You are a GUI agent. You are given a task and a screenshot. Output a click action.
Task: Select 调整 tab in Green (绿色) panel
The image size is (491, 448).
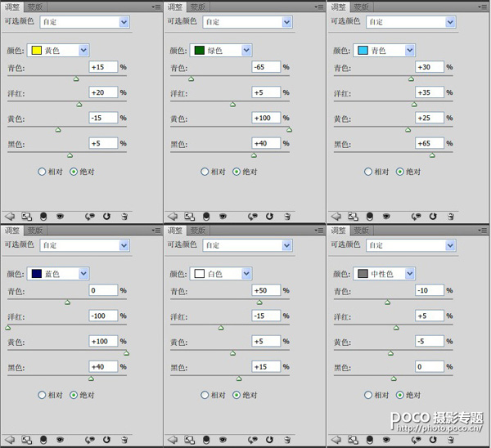click(x=175, y=7)
